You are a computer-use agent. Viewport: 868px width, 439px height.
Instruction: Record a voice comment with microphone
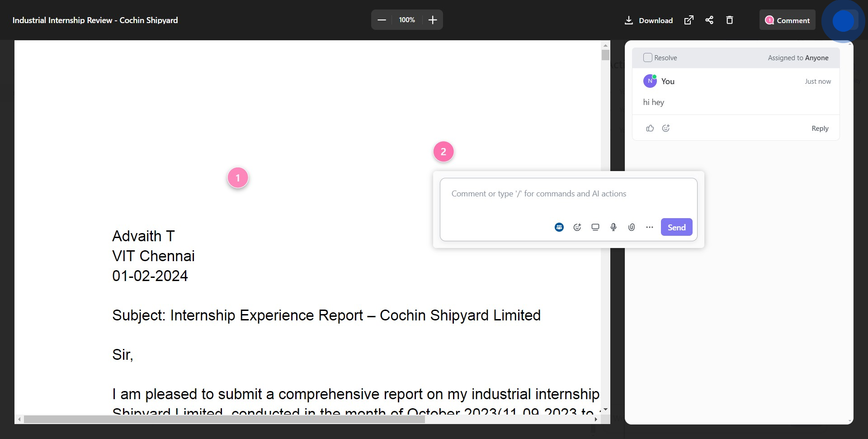point(613,227)
